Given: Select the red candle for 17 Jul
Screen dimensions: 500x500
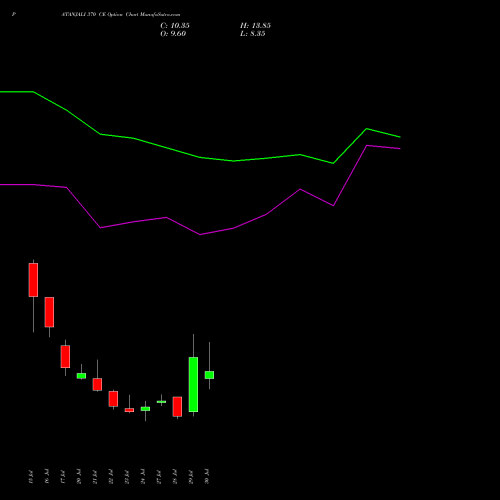Looking at the screenshot, I should (65, 356).
